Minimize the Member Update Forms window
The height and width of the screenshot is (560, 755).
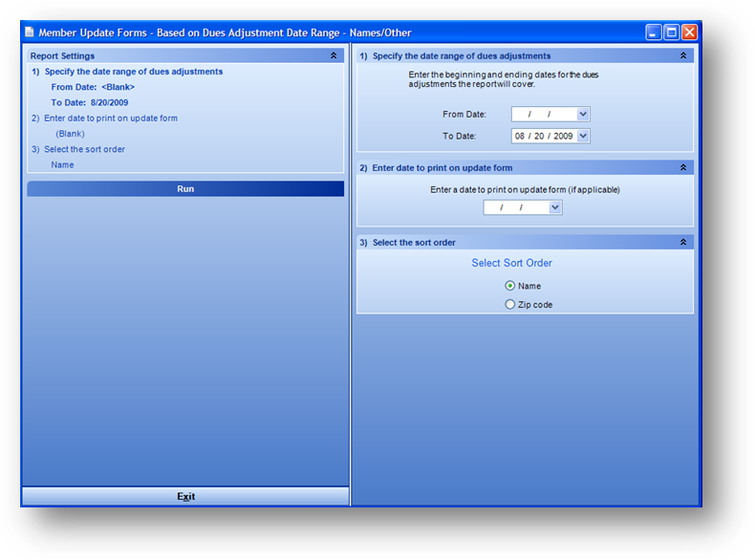click(x=654, y=32)
